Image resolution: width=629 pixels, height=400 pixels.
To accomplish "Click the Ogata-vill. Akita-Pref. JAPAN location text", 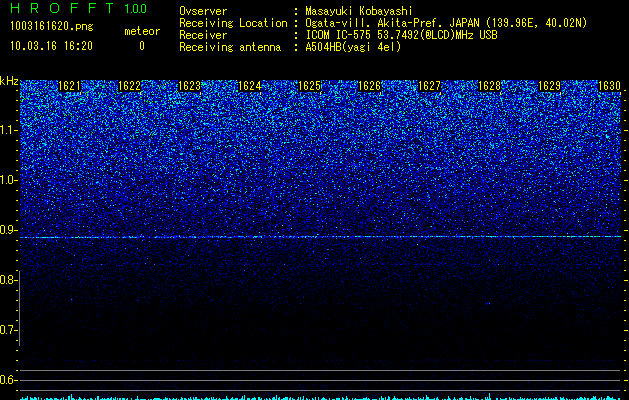I will (392, 23).
